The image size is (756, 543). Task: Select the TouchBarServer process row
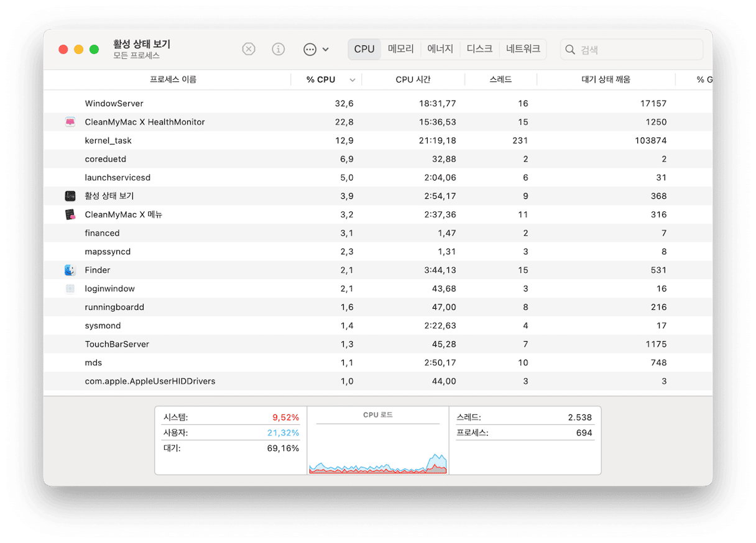378,344
